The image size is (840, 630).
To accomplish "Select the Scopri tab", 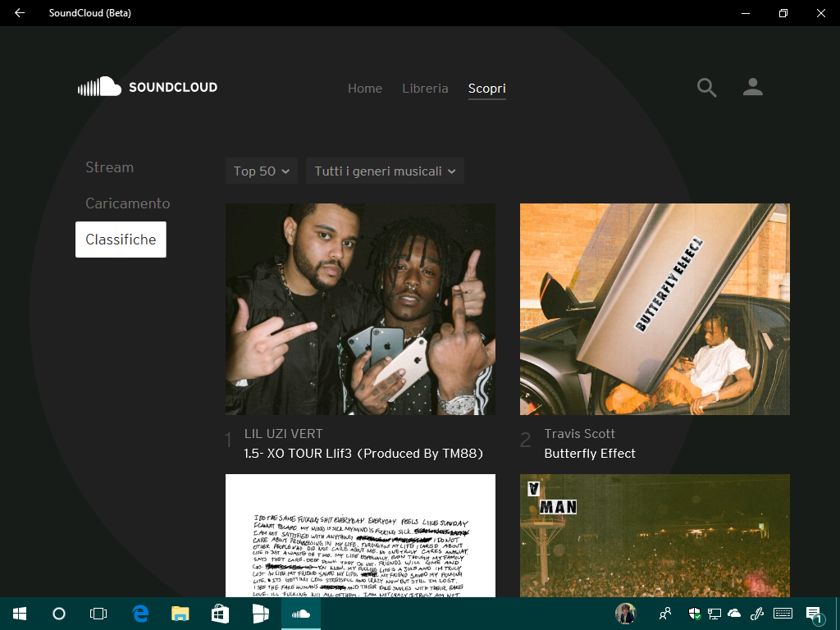I will pyautogui.click(x=487, y=89).
